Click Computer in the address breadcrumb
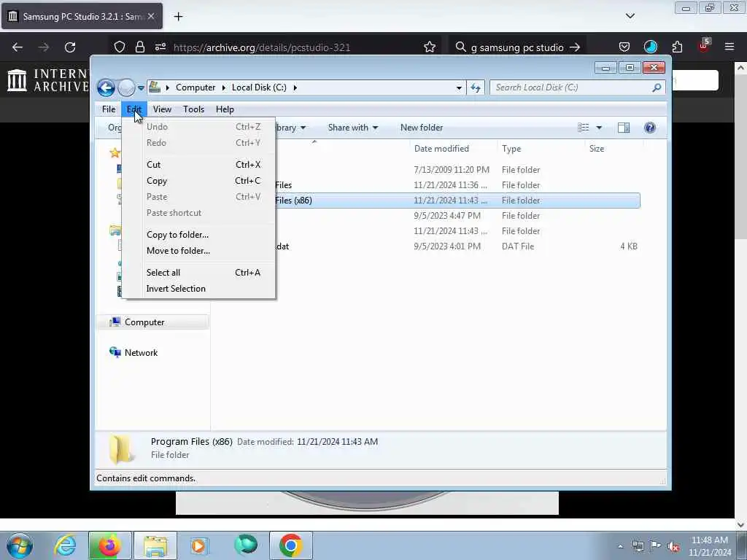The image size is (747, 560). pyautogui.click(x=196, y=87)
